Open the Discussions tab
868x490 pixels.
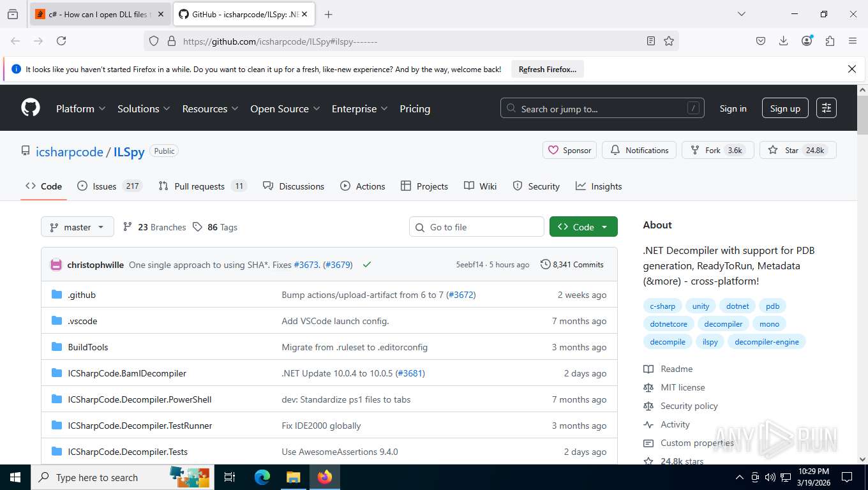tap(294, 186)
